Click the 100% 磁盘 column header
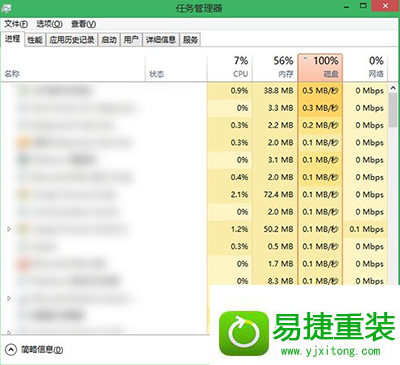Screen dimensions: 400x365 click(320, 68)
